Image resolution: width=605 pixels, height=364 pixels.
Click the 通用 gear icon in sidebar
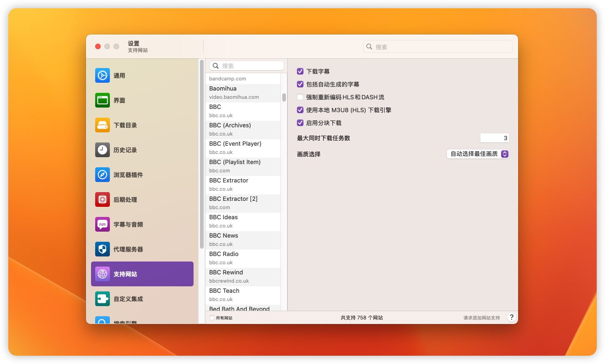click(x=103, y=75)
